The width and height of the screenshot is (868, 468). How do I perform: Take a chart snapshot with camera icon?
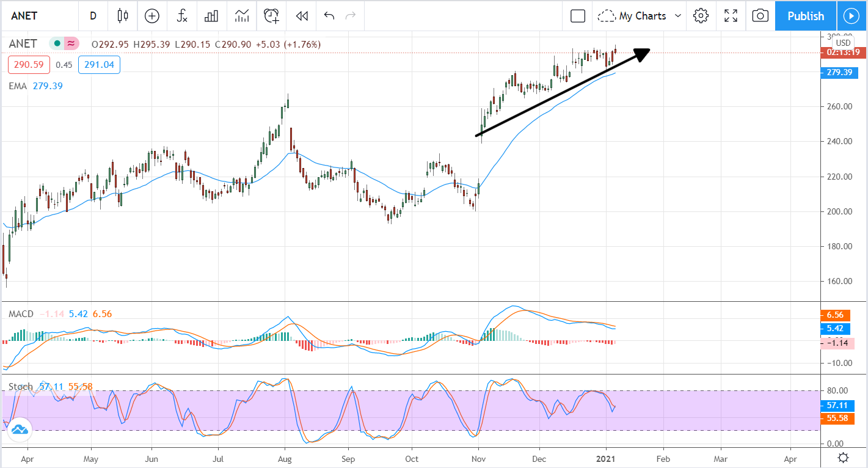760,16
